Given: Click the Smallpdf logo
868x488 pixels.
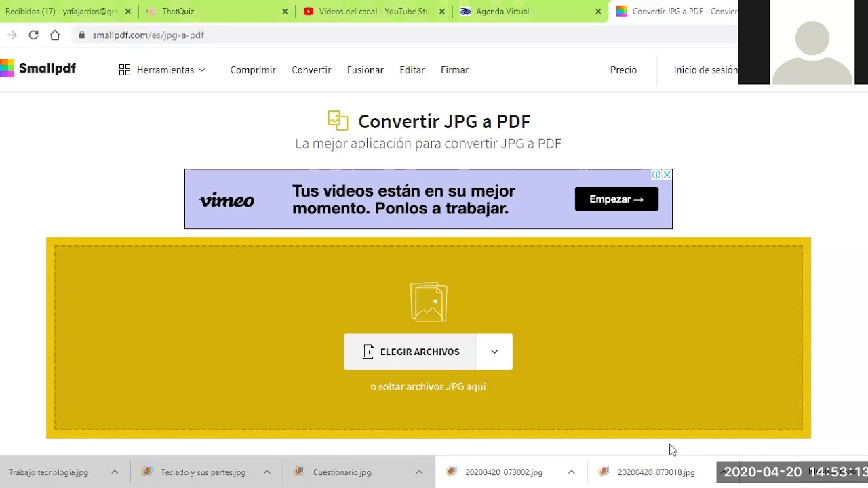Looking at the screenshot, I should pyautogui.click(x=38, y=68).
